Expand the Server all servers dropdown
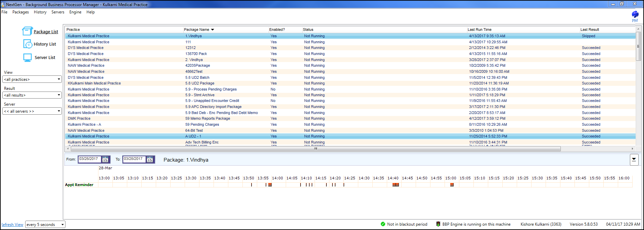The image size is (644, 230). (x=32, y=111)
